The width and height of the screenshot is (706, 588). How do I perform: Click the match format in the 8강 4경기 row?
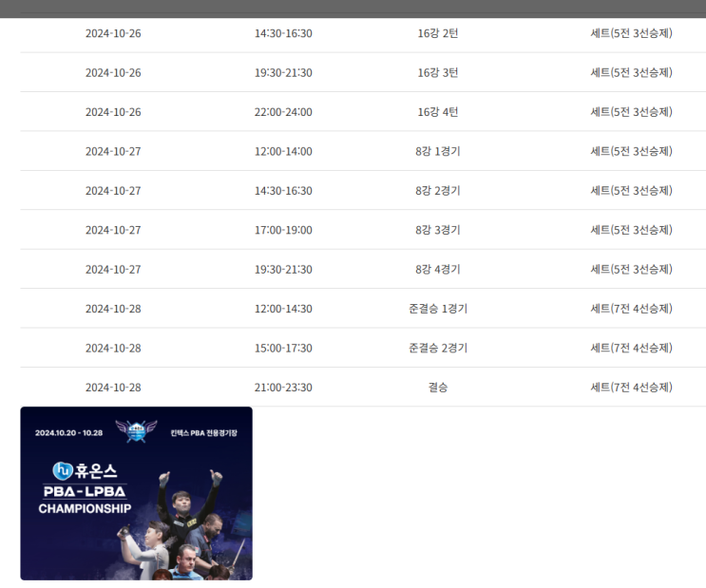coord(631,270)
